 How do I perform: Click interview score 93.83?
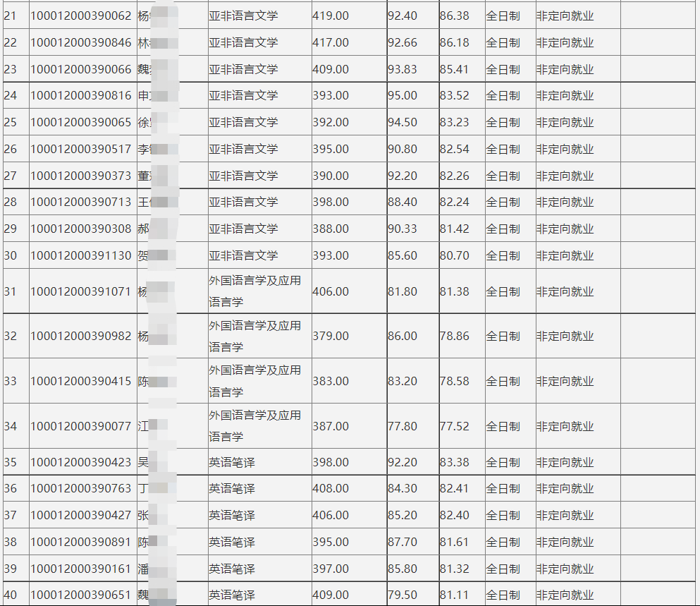(x=403, y=70)
